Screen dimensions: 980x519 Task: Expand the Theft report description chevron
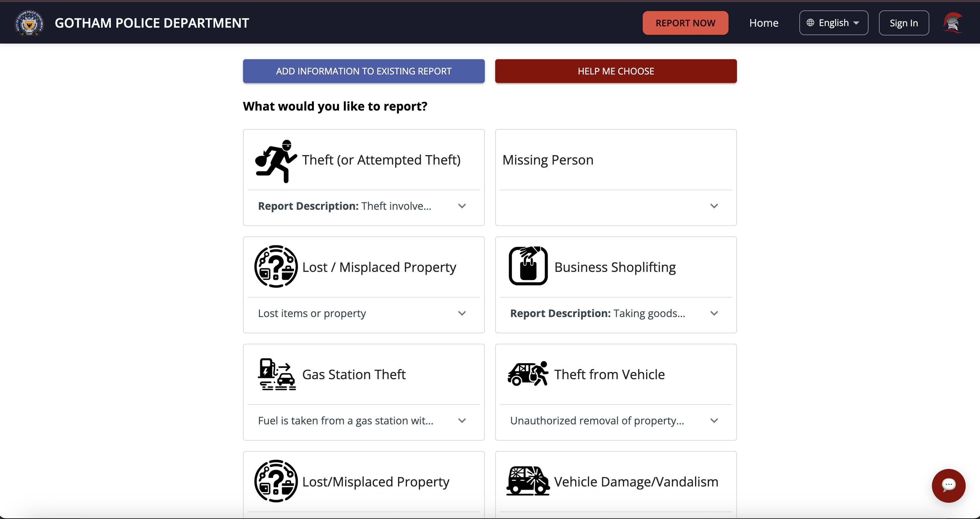[x=462, y=206]
